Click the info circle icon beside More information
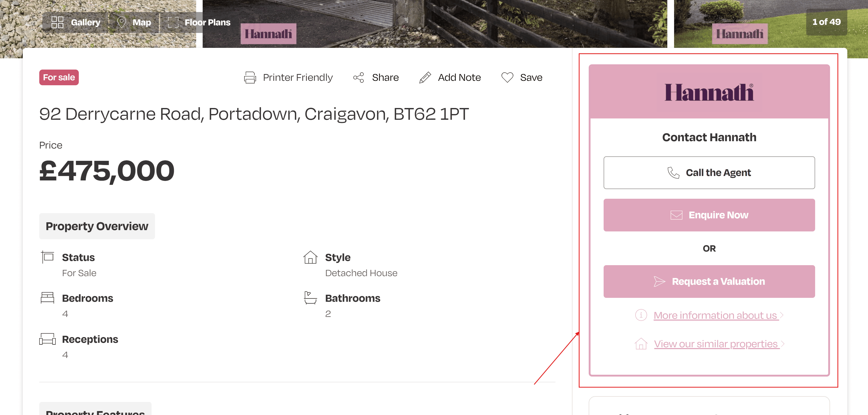This screenshot has height=415, width=868. 641,315
